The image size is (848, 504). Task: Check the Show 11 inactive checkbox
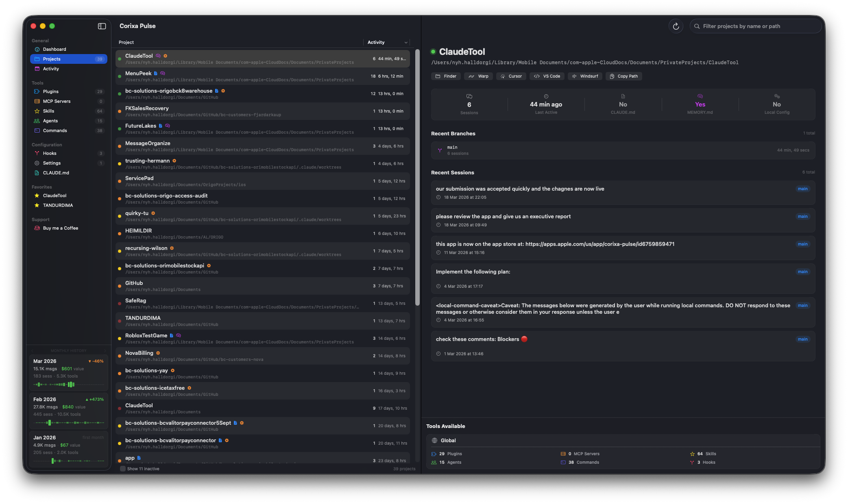122,469
